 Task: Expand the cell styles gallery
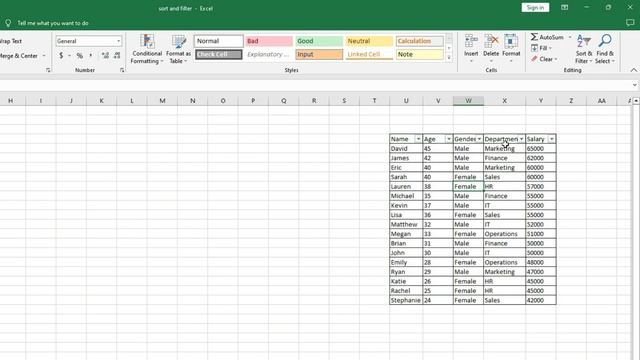click(x=449, y=58)
